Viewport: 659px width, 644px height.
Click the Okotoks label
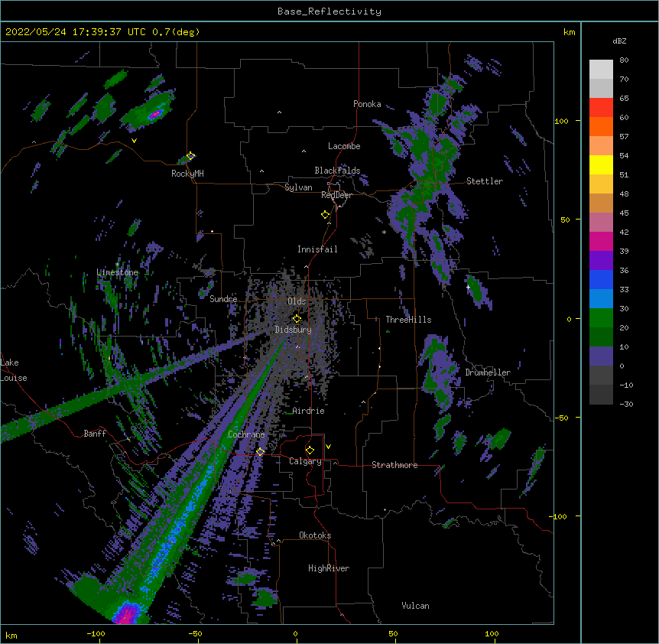pos(315,535)
